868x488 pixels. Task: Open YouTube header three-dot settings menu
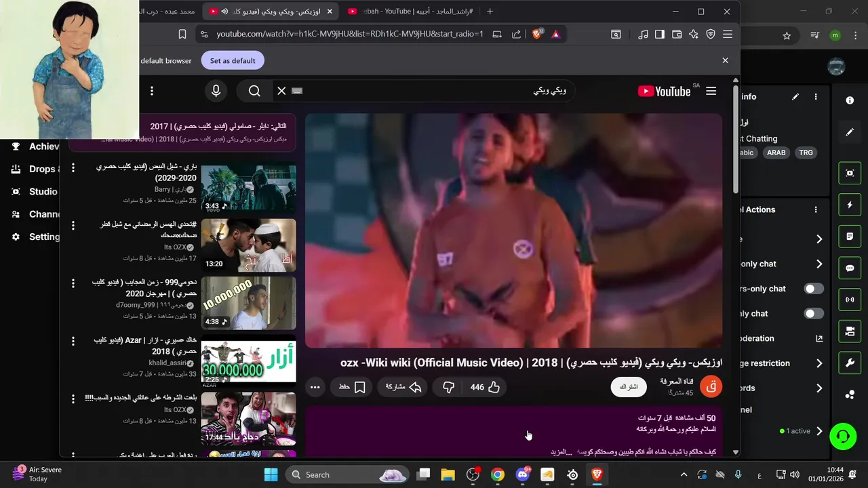(152, 91)
